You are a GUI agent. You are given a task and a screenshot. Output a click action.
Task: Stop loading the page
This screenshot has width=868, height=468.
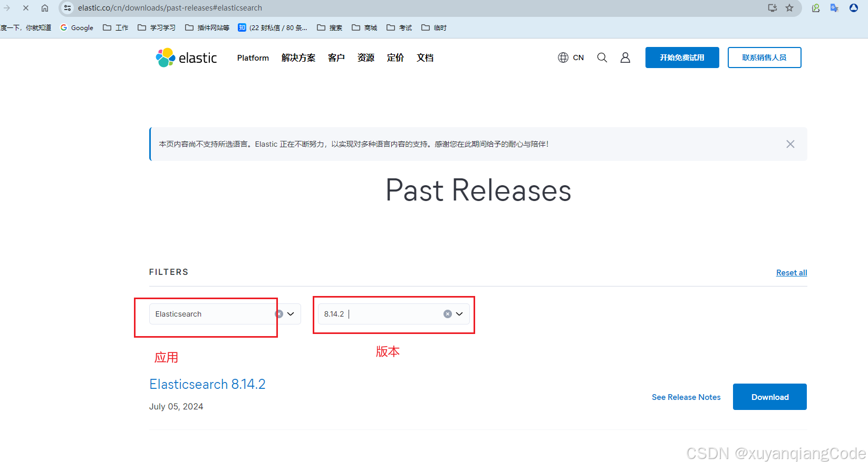25,8
